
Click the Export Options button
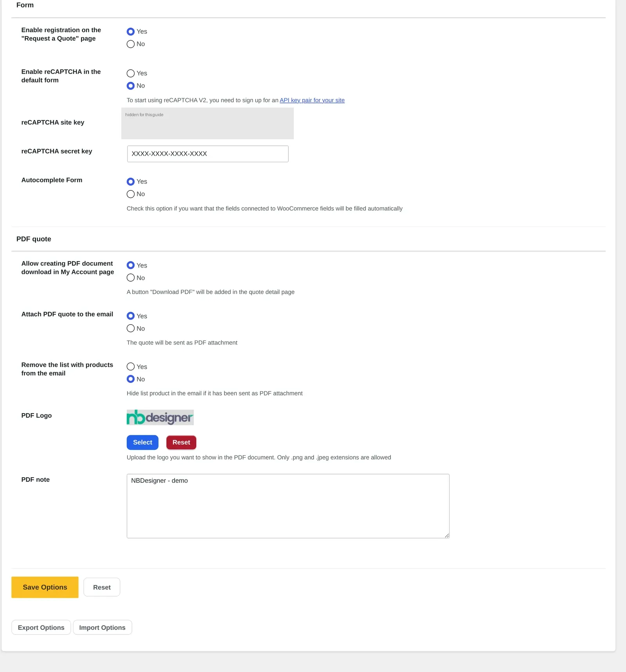tap(41, 627)
